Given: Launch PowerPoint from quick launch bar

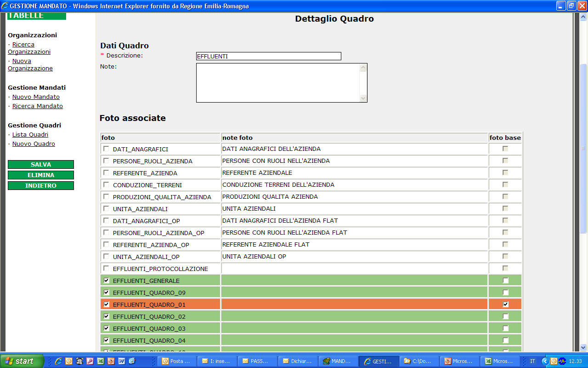Looking at the screenshot, I should pyautogui.click(x=111, y=361).
